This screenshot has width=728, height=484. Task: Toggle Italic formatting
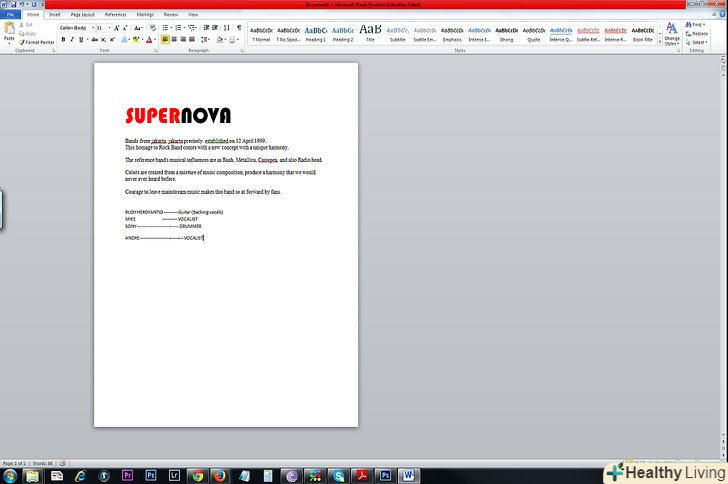coord(72,40)
